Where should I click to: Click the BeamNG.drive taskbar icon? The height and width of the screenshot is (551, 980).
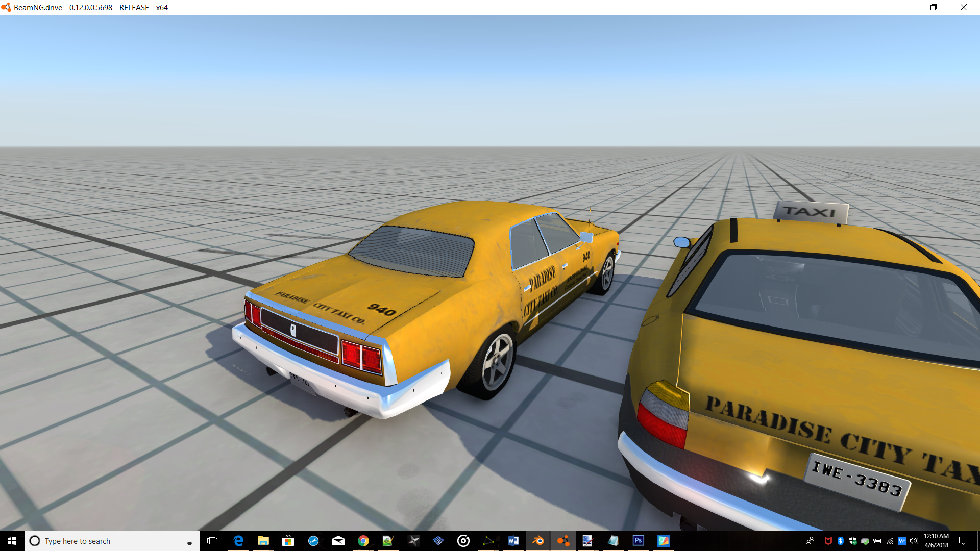[563, 541]
